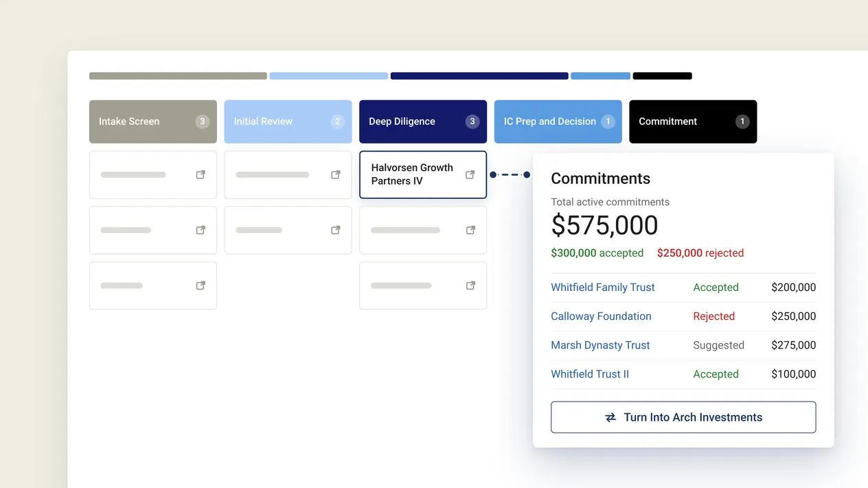Click the swap arrows icon in Turn Into Arch Investments
The image size is (868, 488).
(x=610, y=417)
